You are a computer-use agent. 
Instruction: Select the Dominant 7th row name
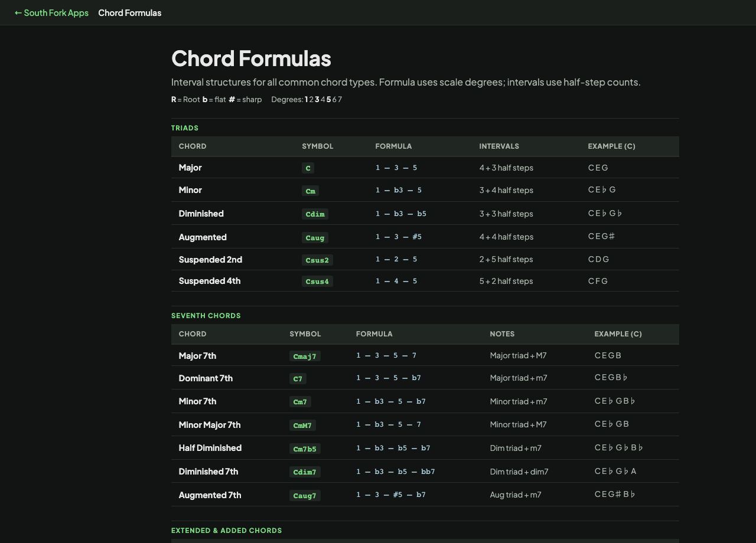click(x=206, y=378)
